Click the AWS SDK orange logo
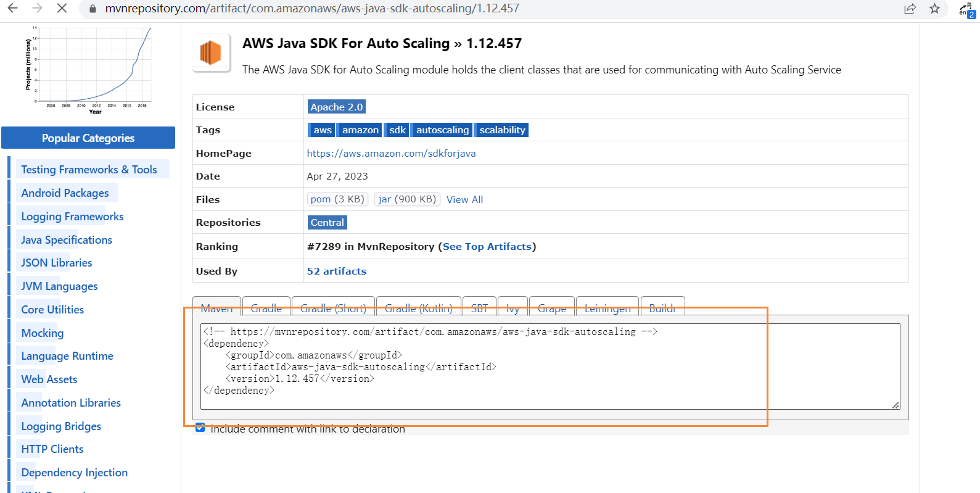 tap(211, 53)
